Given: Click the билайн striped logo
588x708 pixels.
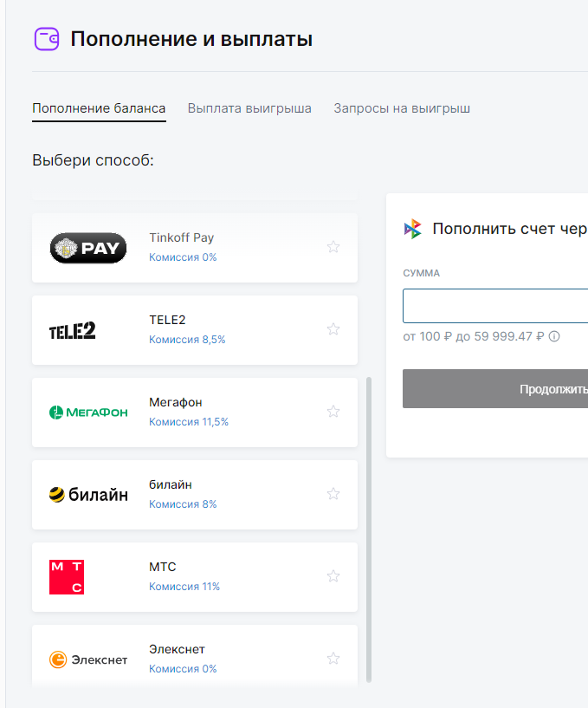Looking at the screenshot, I should pos(88,495).
